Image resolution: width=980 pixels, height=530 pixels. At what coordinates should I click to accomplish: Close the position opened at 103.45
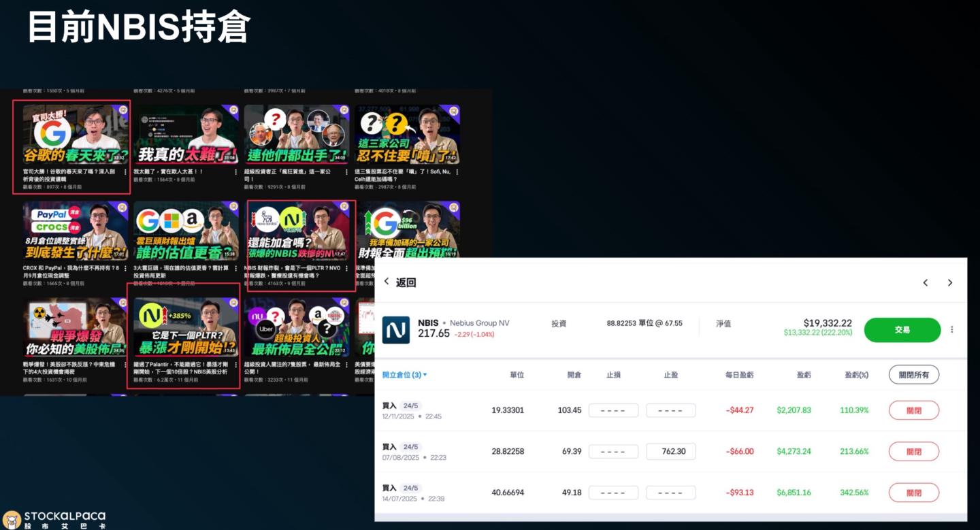pyautogui.click(x=913, y=410)
